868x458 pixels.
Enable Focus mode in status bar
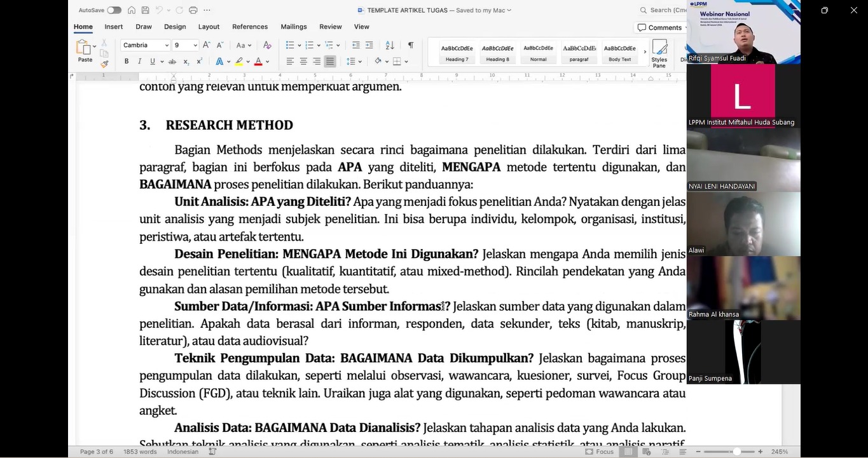pyautogui.click(x=599, y=452)
